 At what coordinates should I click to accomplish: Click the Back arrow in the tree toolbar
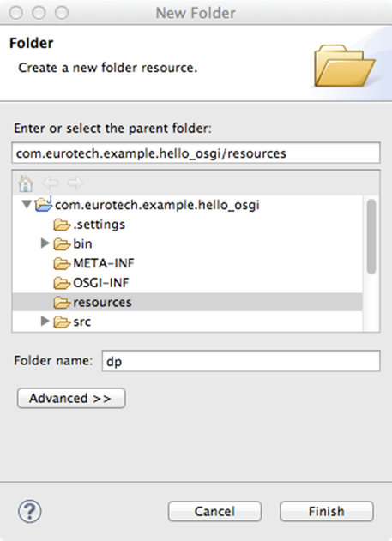tap(51, 183)
